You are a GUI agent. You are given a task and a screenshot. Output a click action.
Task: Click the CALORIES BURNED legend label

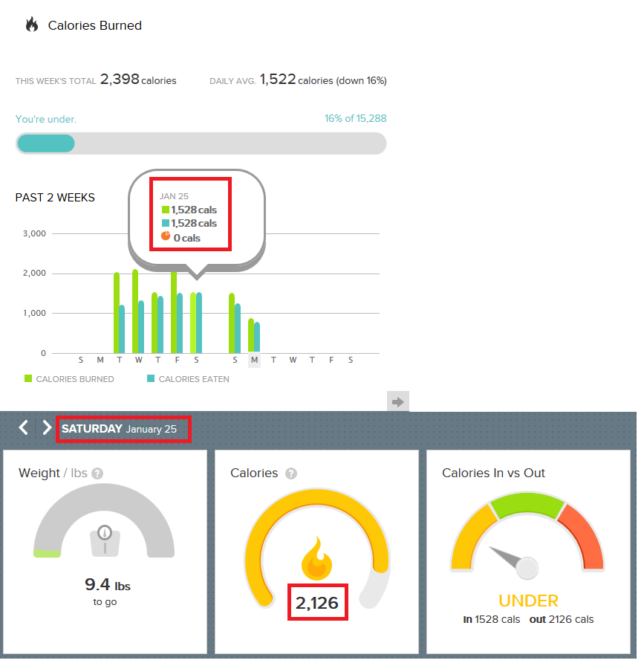[75, 379]
